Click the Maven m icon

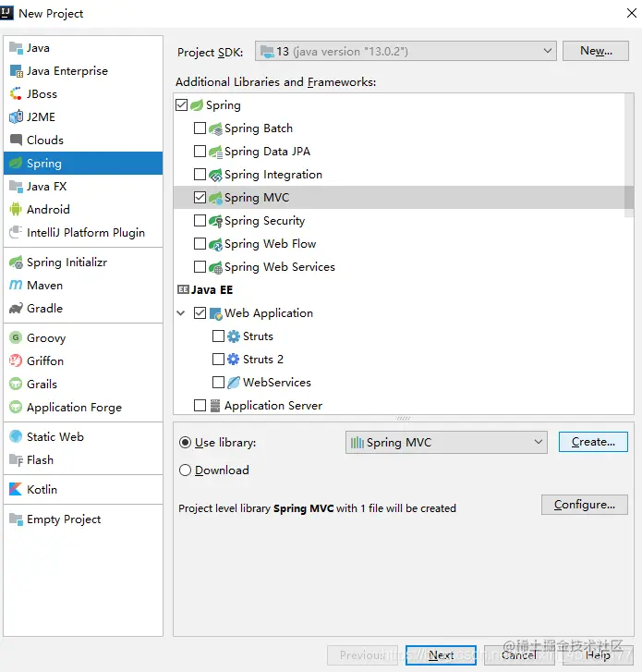(x=16, y=286)
